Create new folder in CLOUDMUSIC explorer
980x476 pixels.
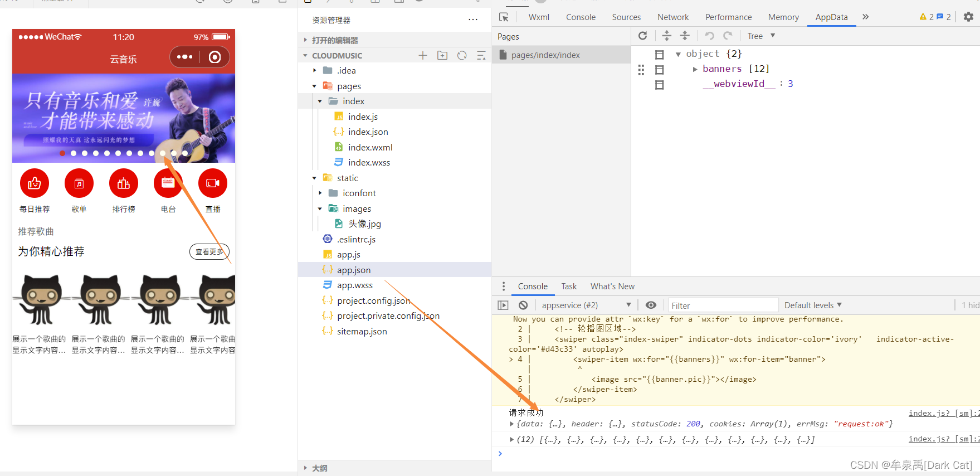(442, 55)
